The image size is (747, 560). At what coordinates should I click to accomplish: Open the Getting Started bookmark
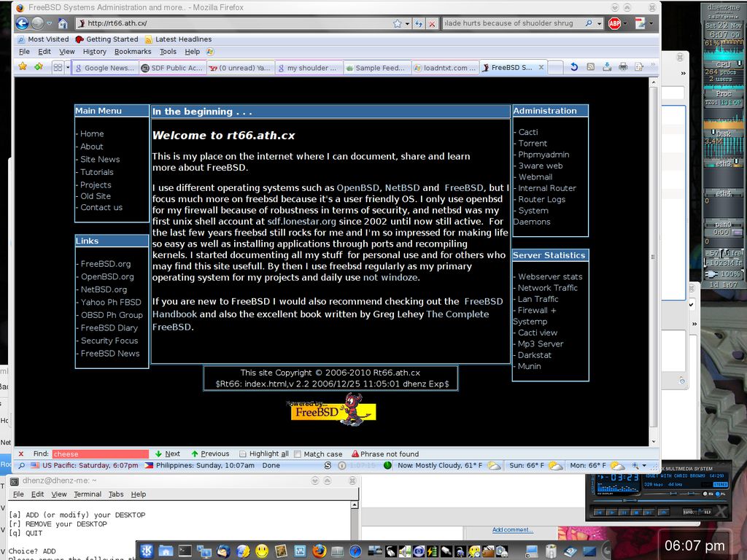[x=107, y=39]
